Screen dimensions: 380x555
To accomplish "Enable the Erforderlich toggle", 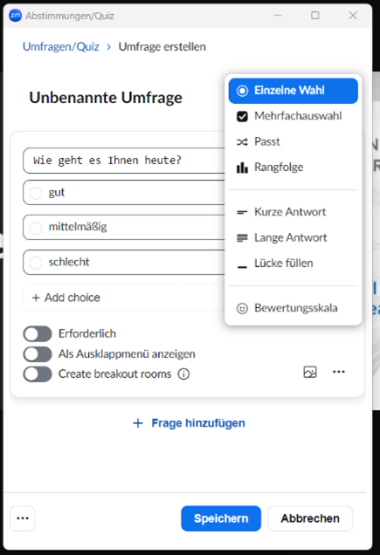I will tap(38, 334).
